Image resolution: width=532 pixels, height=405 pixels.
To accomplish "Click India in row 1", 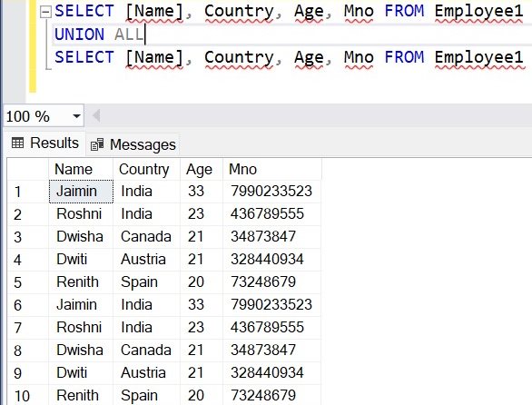I will coord(146,192).
